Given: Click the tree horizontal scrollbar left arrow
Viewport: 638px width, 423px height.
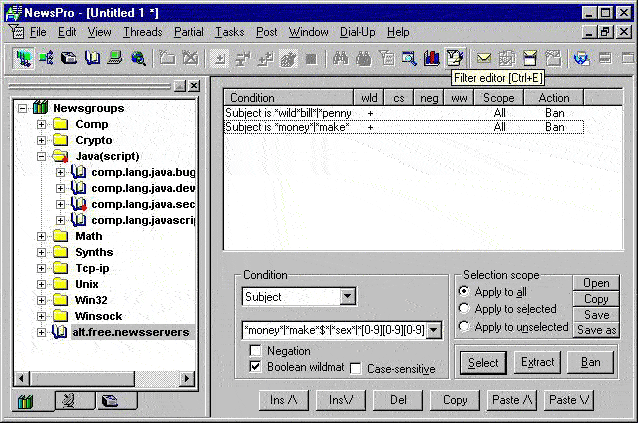Looking at the screenshot, I should click(x=21, y=379).
